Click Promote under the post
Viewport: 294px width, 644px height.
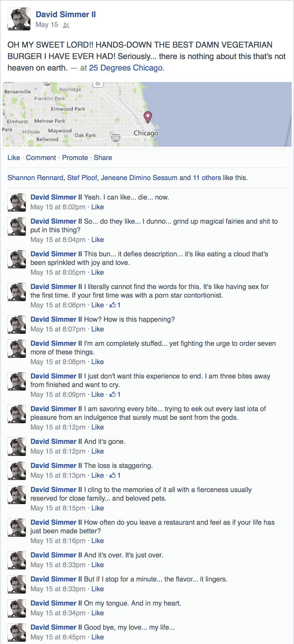(x=75, y=158)
